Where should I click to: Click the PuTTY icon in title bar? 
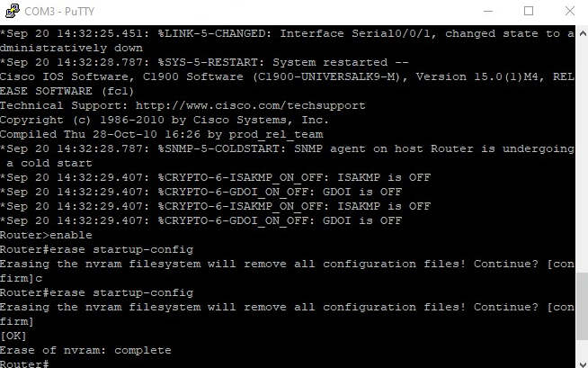coord(11,11)
